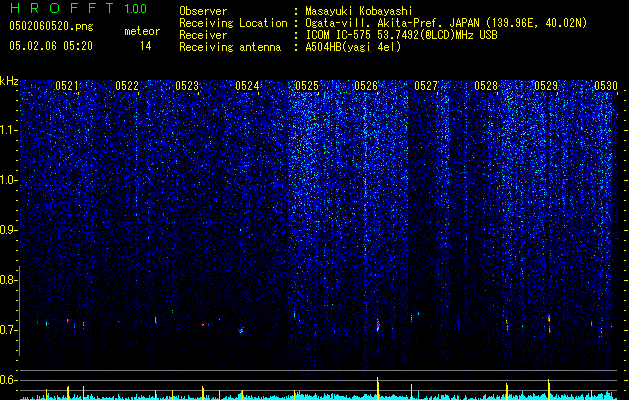
Task: Click the date stamp 05.02.06 05:20
Action: coord(51,46)
